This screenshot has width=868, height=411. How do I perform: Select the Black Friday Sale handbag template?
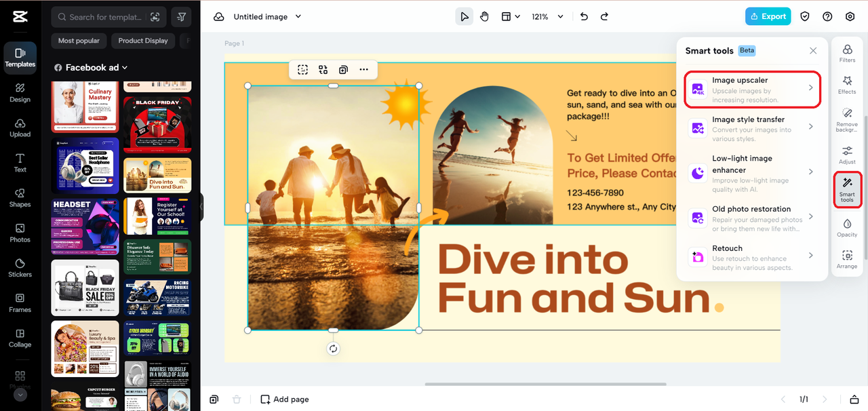[x=85, y=288]
